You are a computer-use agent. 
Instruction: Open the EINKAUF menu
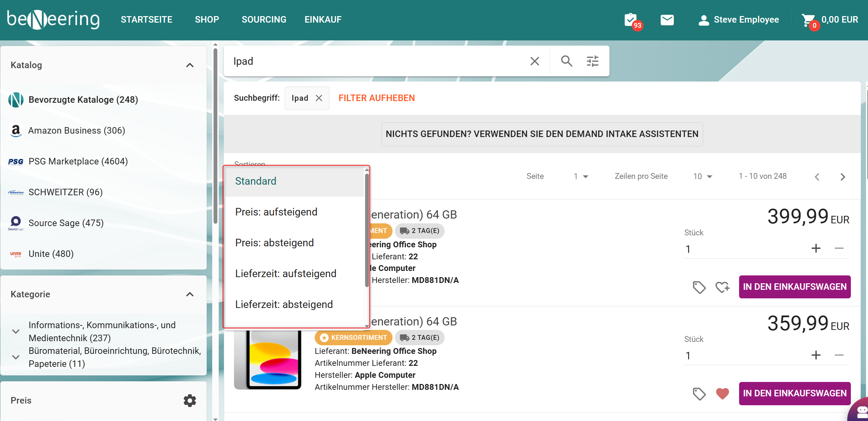pyautogui.click(x=323, y=20)
